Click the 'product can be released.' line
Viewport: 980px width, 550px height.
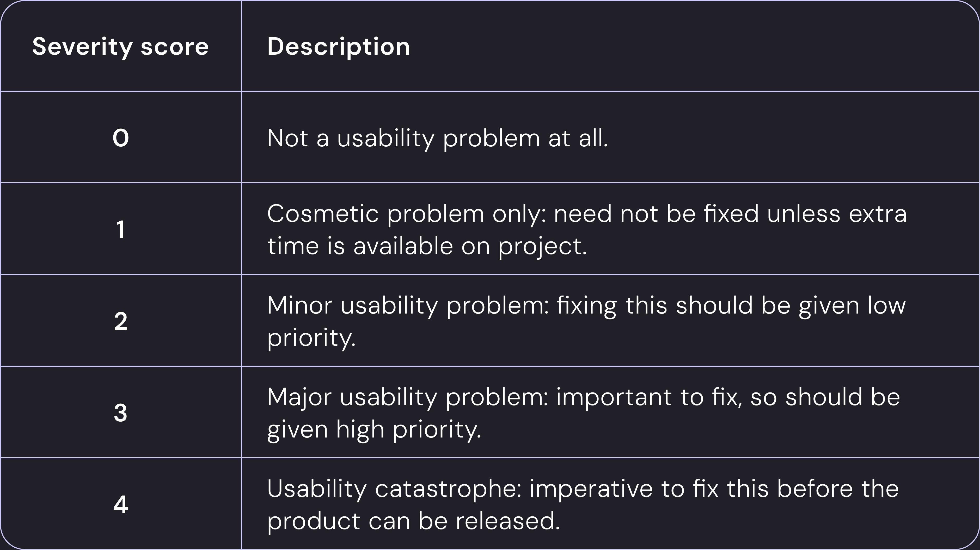(x=414, y=521)
